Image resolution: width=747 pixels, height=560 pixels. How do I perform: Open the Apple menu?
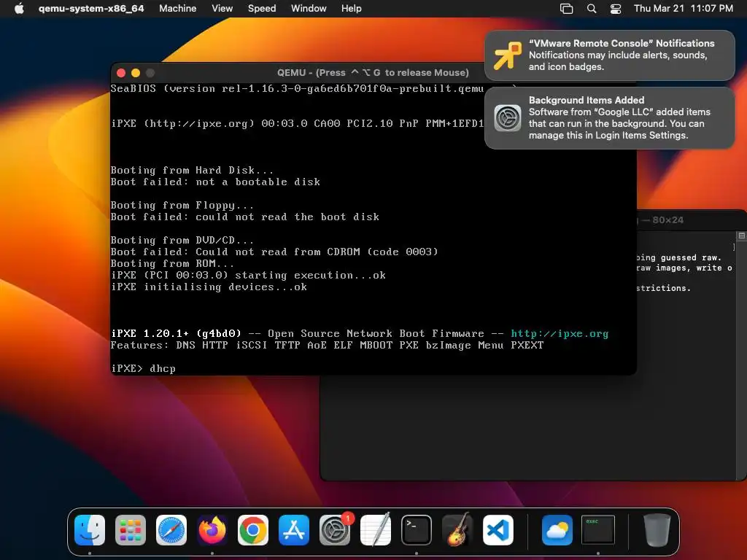[19, 9]
